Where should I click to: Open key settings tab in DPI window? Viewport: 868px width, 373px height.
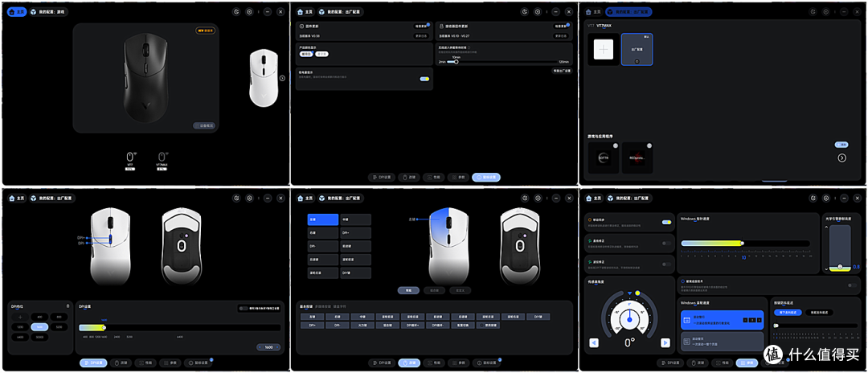pos(122,363)
